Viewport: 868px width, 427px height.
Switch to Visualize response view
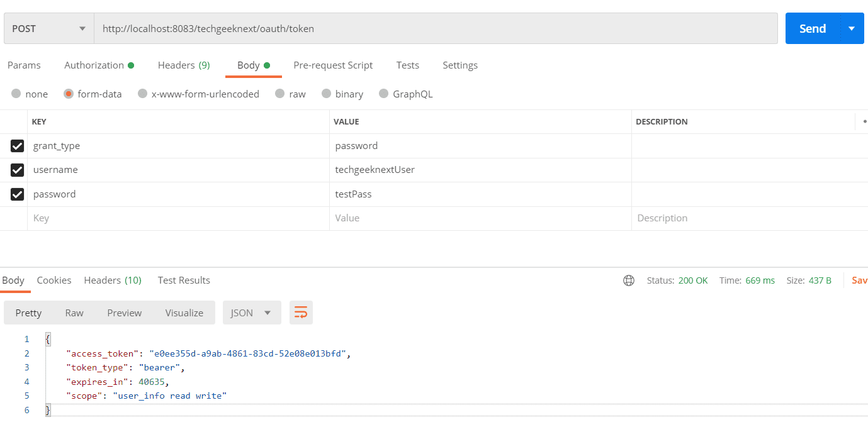pos(184,313)
